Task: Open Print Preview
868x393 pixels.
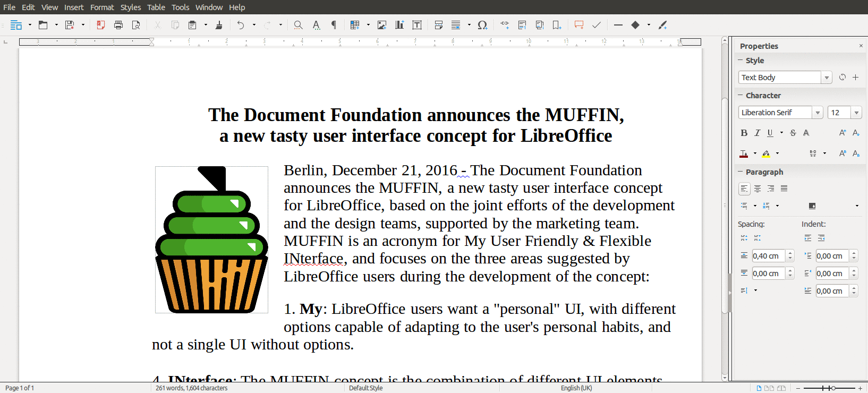Action: pos(136,25)
